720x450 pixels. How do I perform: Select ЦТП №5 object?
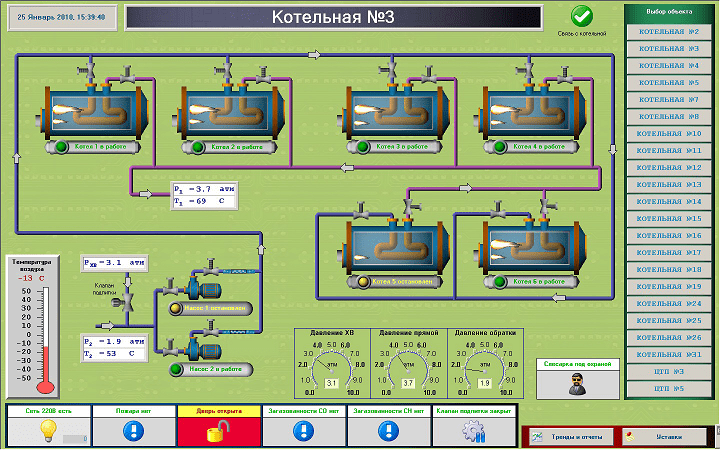(669, 388)
